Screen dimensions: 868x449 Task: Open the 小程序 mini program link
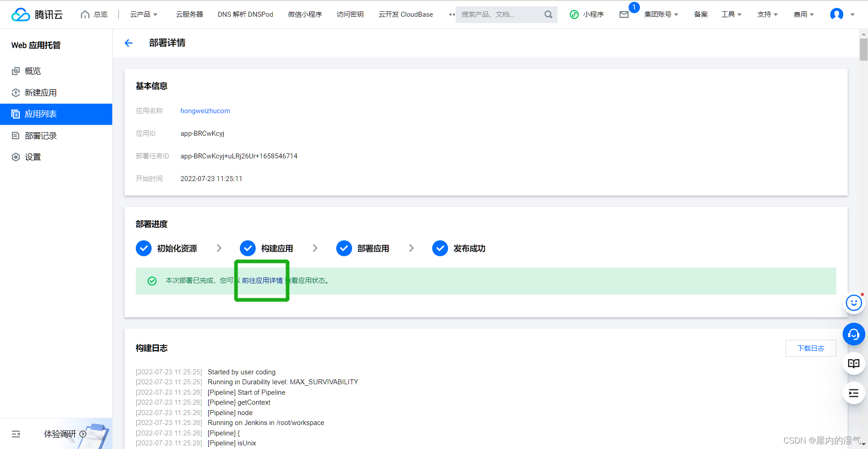(587, 14)
